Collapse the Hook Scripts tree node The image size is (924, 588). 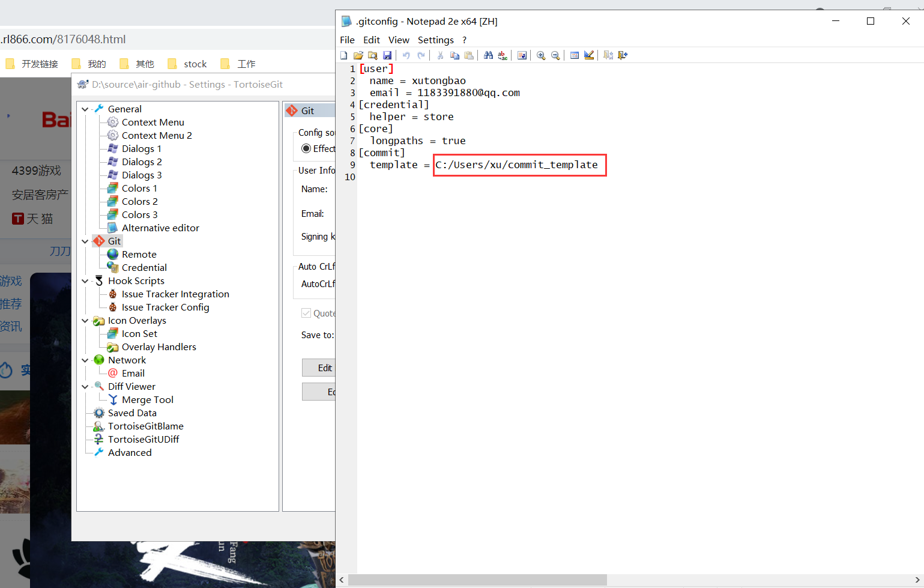pyautogui.click(x=85, y=281)
